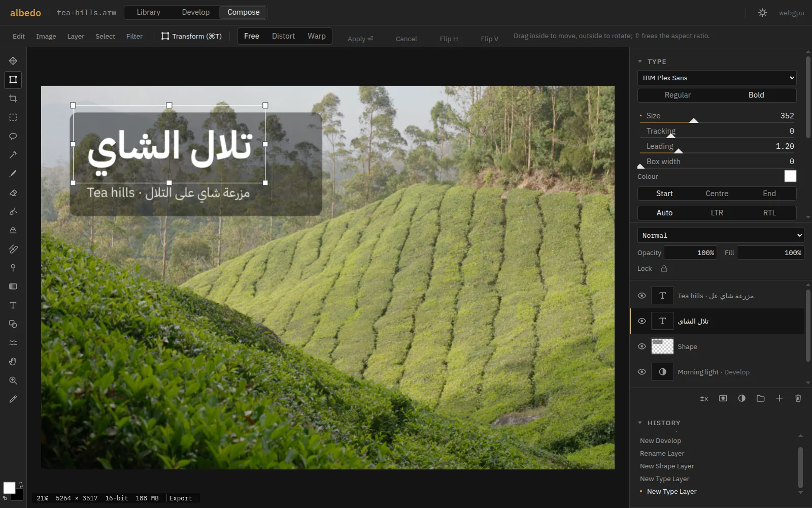
Task: Select the Eraser tool
Action: coord(13,193)
